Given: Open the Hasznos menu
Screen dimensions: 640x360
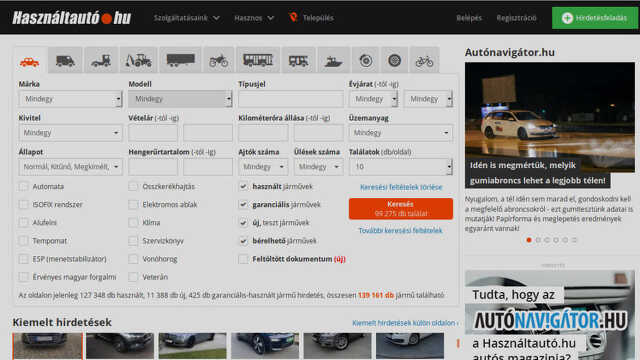Looking at the screenshot, I should click(x=253, y=18).
